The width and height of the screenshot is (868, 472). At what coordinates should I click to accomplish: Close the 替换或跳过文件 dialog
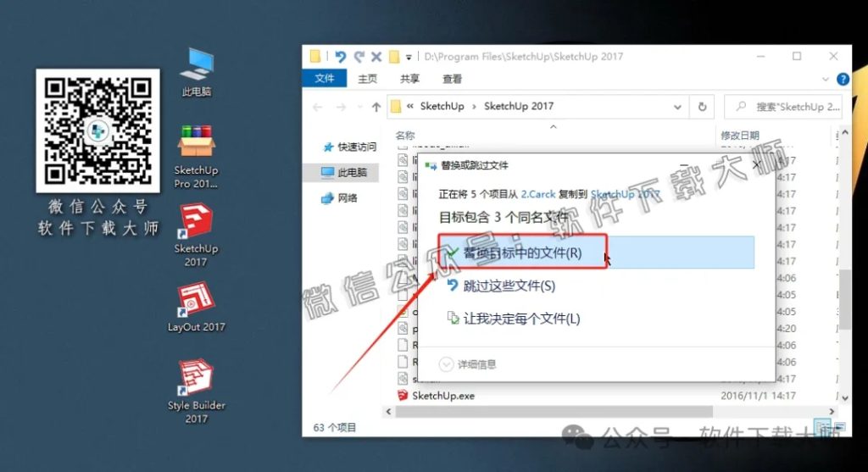click(756, 165)
